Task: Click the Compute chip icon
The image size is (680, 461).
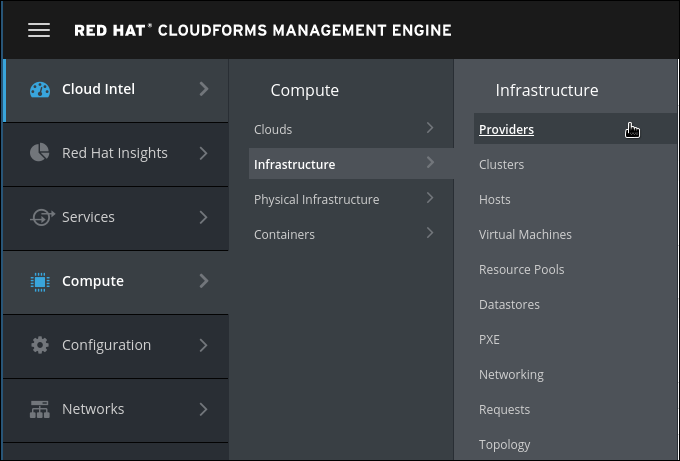Action: click(x=40, y=281)
